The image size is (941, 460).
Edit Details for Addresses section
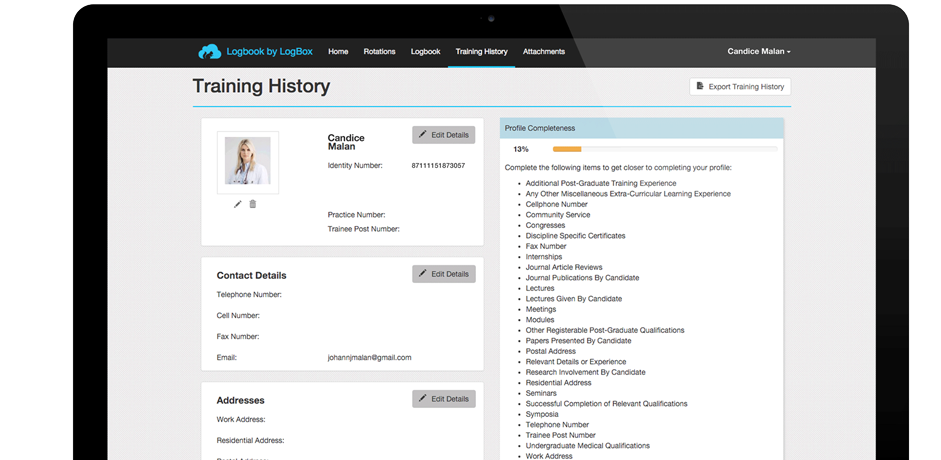(x=443, y=399)
